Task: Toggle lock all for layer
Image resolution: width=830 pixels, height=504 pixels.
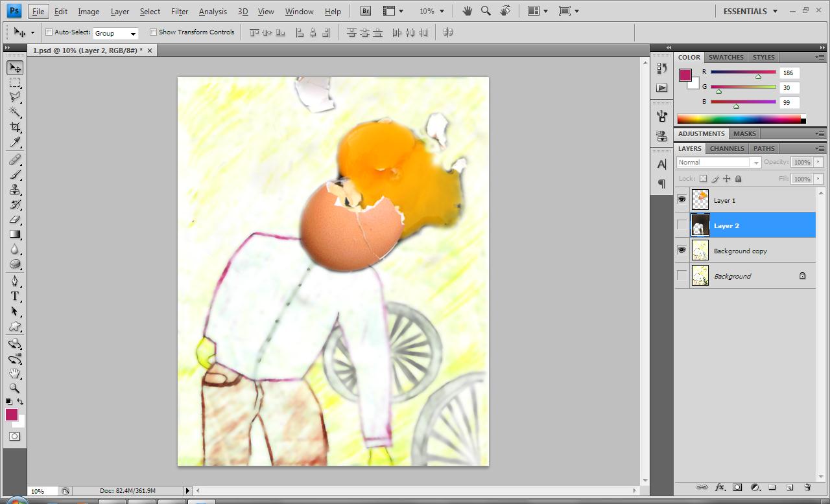Action: (739, 179)
